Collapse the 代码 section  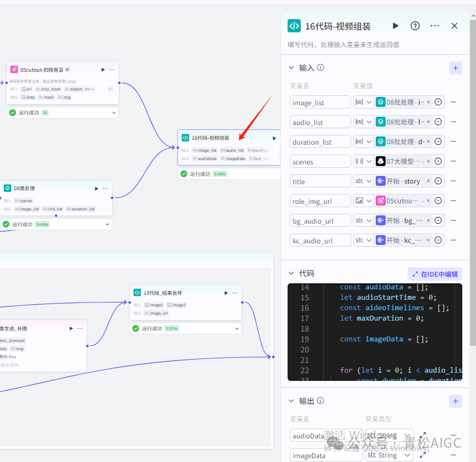(x=291, y=273)
